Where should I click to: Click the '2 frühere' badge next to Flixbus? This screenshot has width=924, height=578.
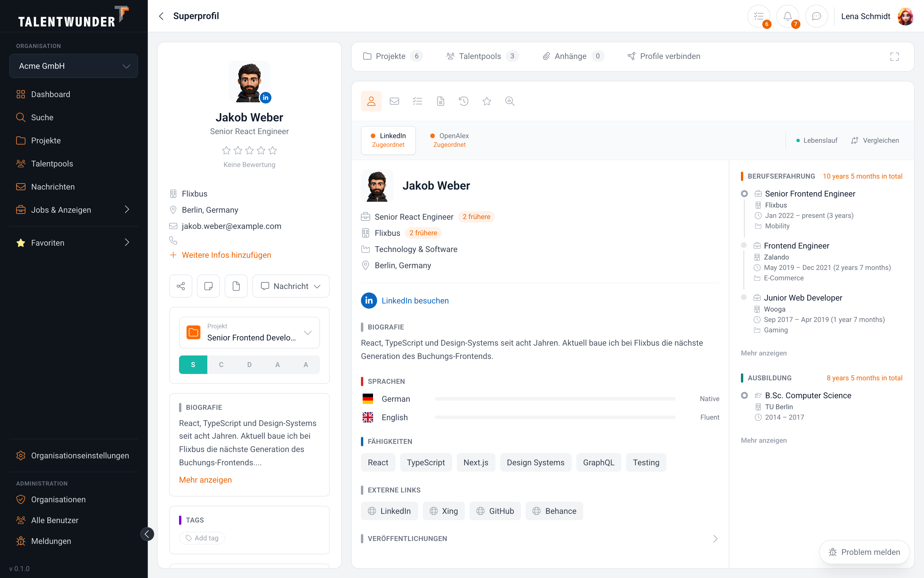click(423, 233)
